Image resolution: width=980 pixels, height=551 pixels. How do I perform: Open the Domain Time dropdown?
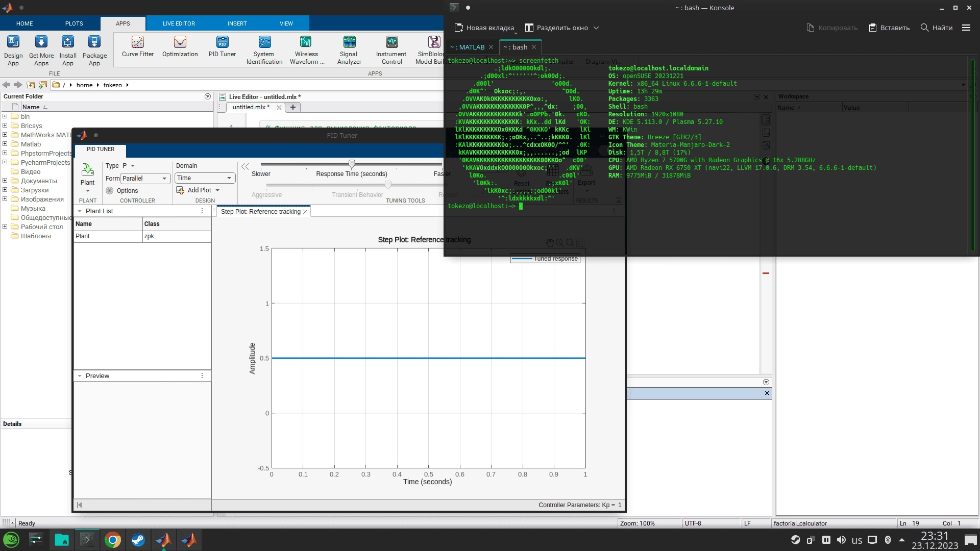tap(205, 178)
